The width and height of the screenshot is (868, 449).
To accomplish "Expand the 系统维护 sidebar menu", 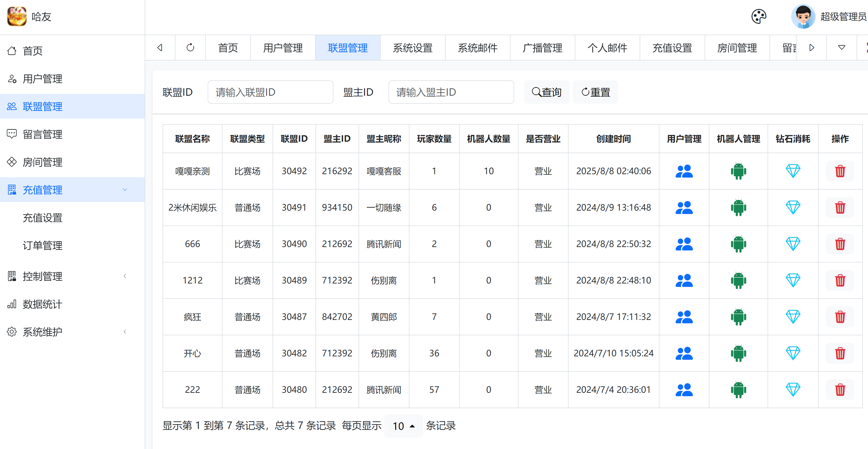I will tap(125, 332).
